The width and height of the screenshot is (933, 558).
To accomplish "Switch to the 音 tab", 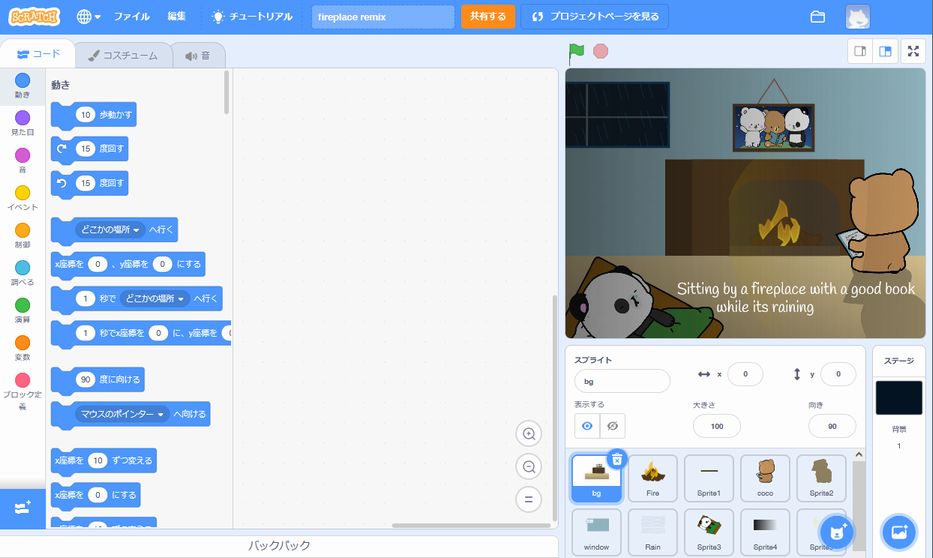I will point(198,55).
